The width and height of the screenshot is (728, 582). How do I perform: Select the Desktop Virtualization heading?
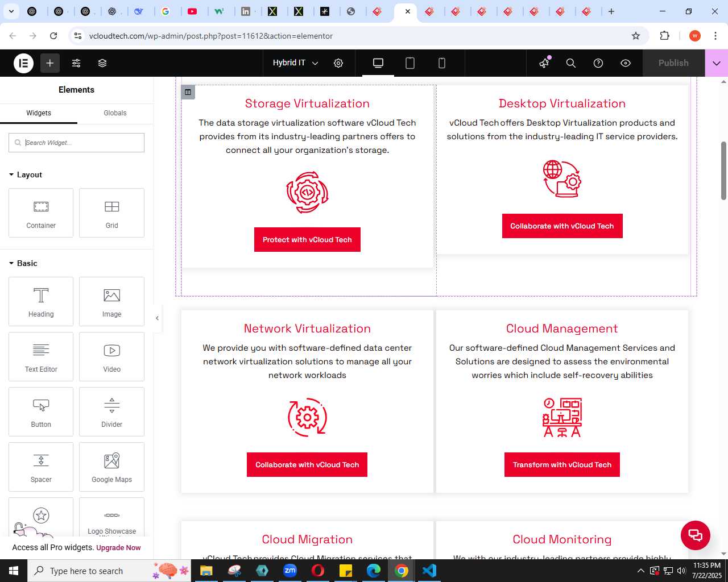(562, 103)
